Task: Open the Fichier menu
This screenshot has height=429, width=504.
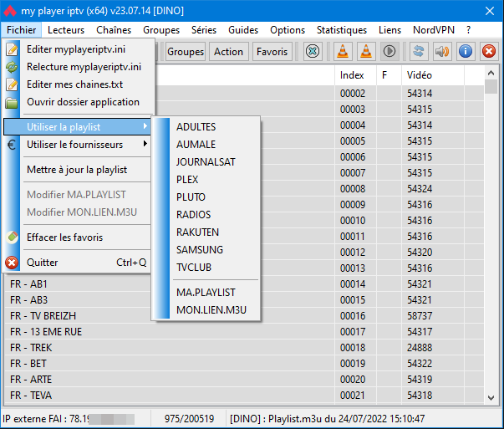Action: (x=21, y=30)
